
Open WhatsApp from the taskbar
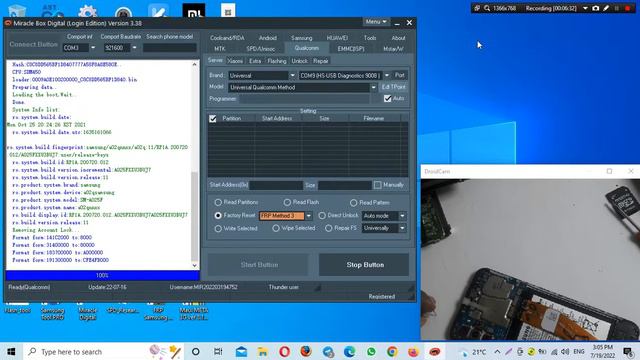tap(371, 351)
